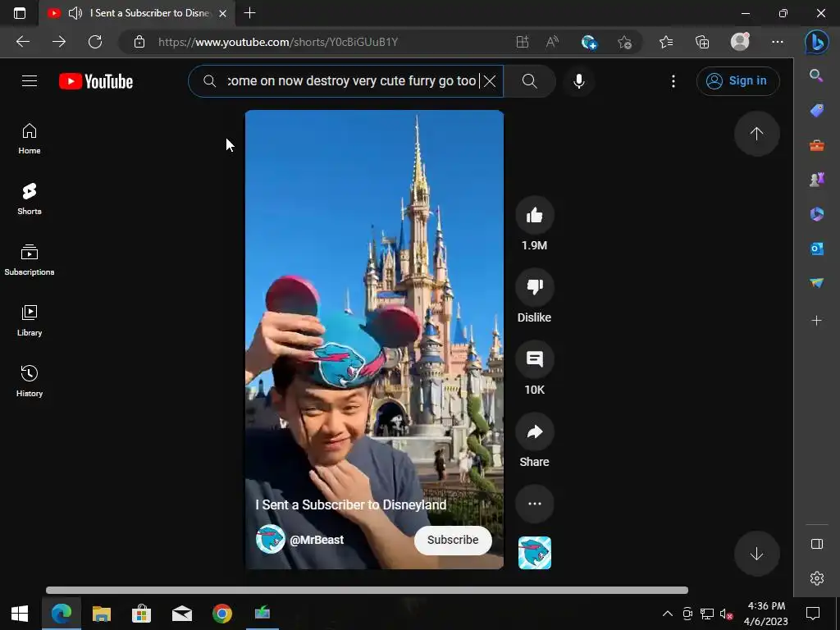The height and width of the screenshot is (630, 840).
Task: Open Edge Settings and more menu
Action: click(778, 42)
